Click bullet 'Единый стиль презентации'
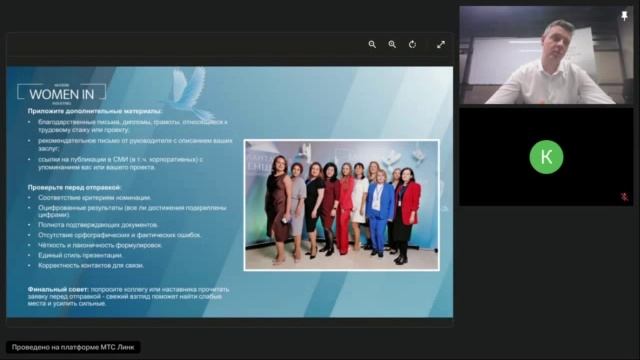Image resolution: width=640 pixels, height=360 pixels. pyautogui.click(x=80, y=255)
